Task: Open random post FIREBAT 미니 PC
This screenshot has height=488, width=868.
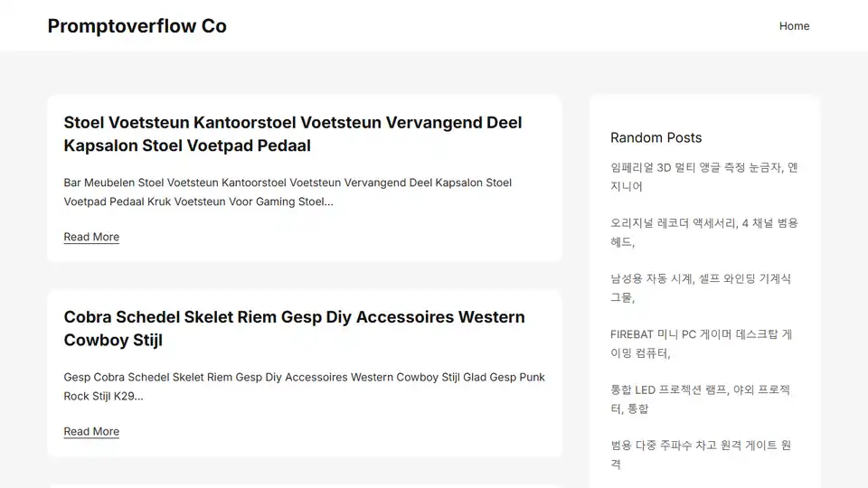Action: pyautogui.click(x=701, y=343)
